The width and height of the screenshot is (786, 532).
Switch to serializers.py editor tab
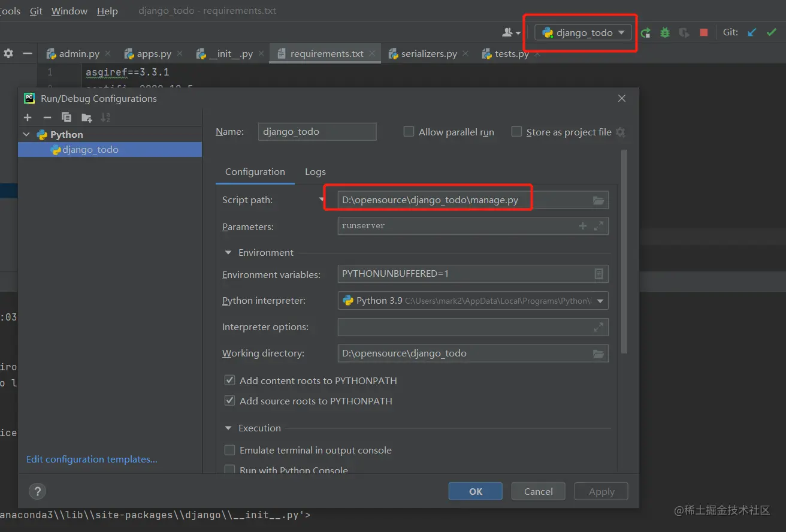[x=429, y=53]
